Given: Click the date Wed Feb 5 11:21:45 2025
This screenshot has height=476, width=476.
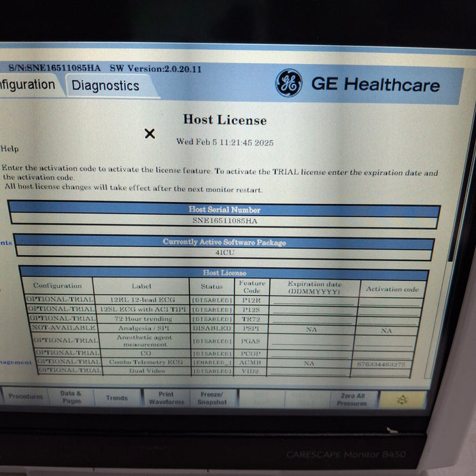Looking at the screenshot, I should click(x=225, y=142).
